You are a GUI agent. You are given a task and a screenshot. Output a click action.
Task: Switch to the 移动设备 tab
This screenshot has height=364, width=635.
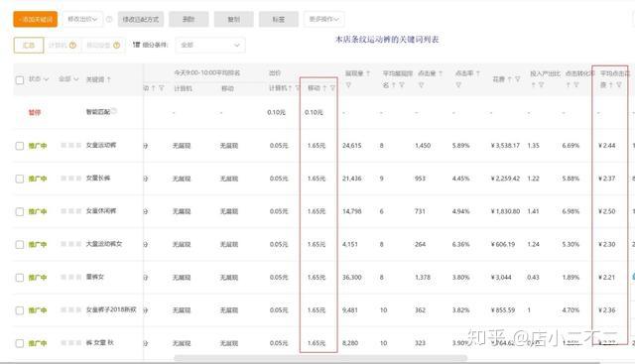[x=103, y=45]
